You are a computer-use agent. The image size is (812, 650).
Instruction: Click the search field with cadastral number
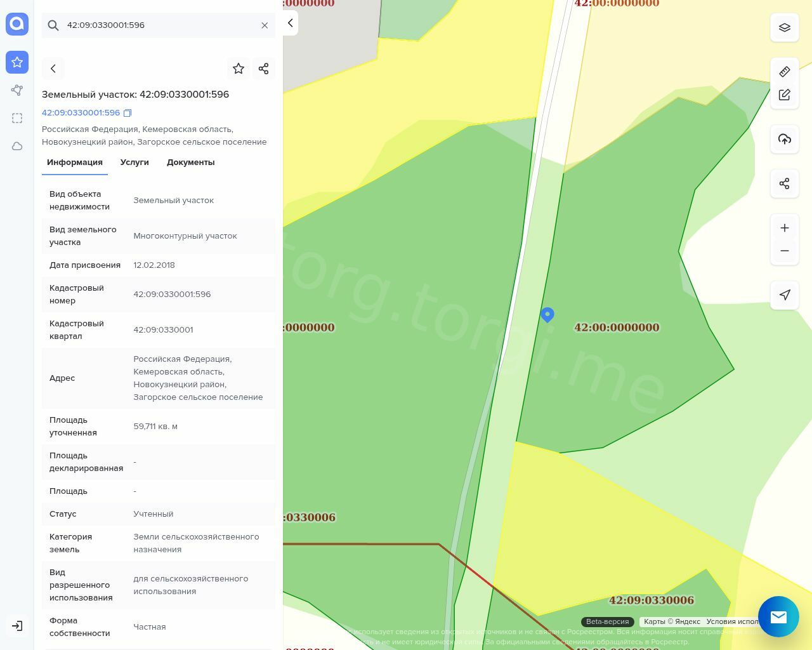point(159,25)
